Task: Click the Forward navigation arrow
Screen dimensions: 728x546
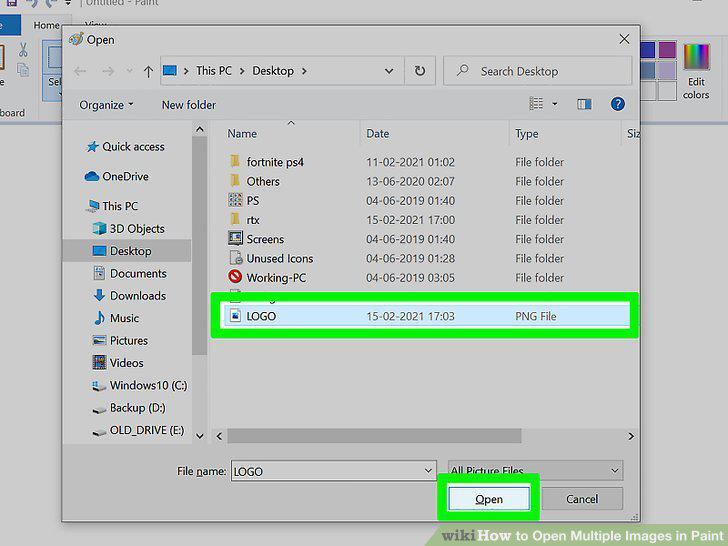Action: 108,71
